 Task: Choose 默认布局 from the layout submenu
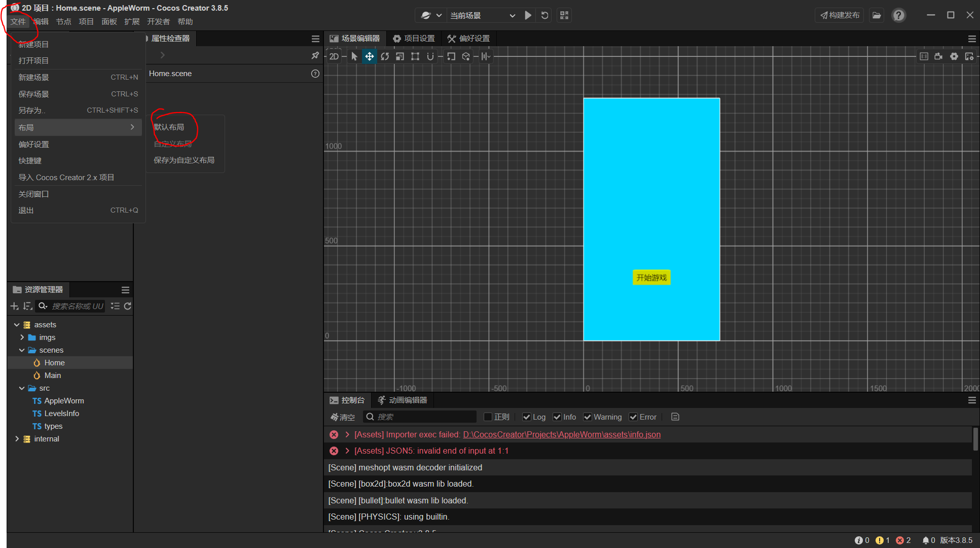169,127
